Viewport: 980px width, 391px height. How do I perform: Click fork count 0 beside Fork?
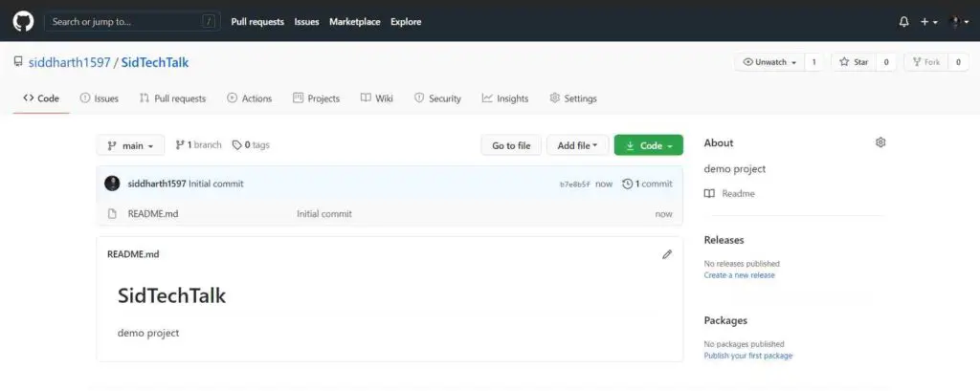pos(959,62)
